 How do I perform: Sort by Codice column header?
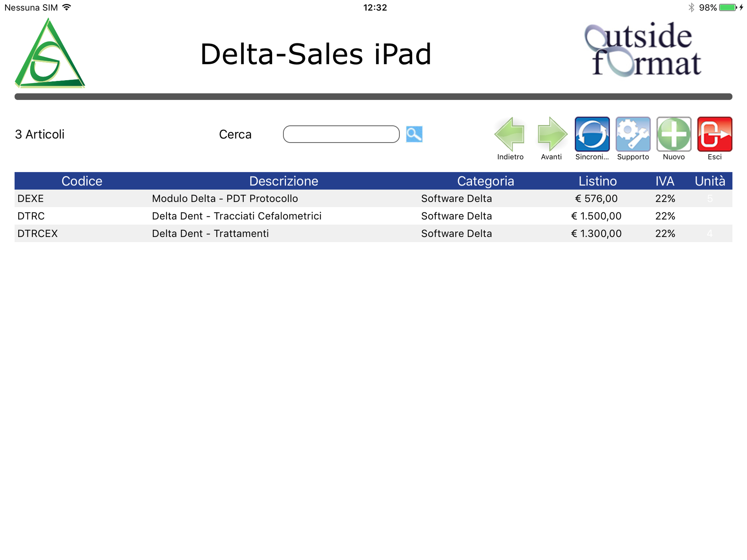pyautogui.click(x=82, y=181)
